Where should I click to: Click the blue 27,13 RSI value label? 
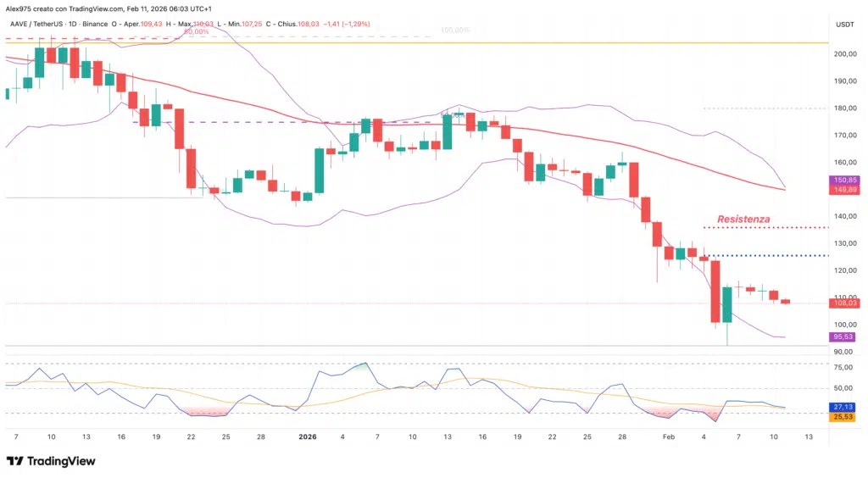pyautogui.click(x=843, y=407)
